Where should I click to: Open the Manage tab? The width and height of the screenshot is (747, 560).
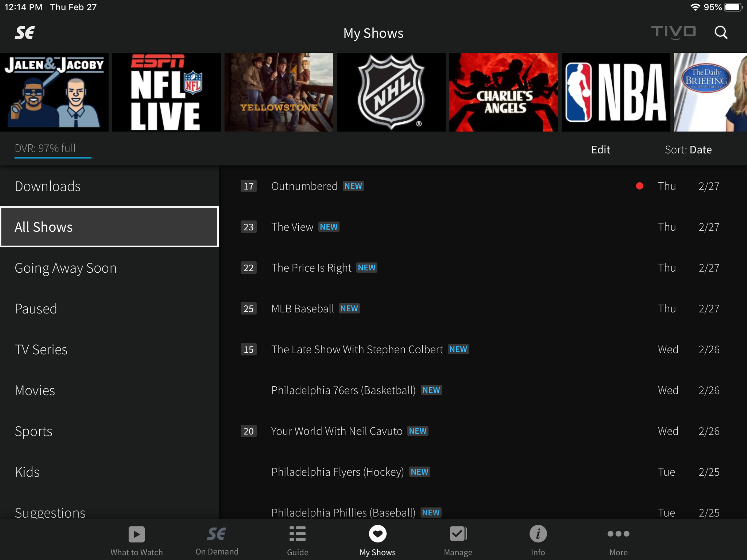click(458, 541)
